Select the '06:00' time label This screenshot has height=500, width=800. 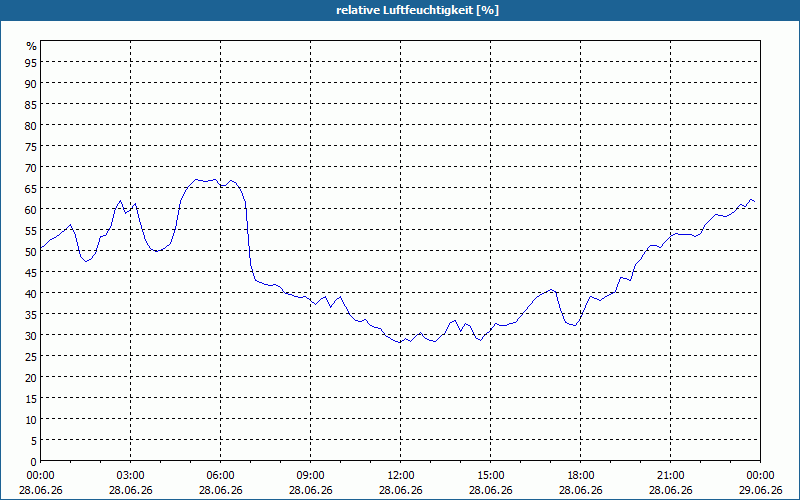(x=220, y=476)
